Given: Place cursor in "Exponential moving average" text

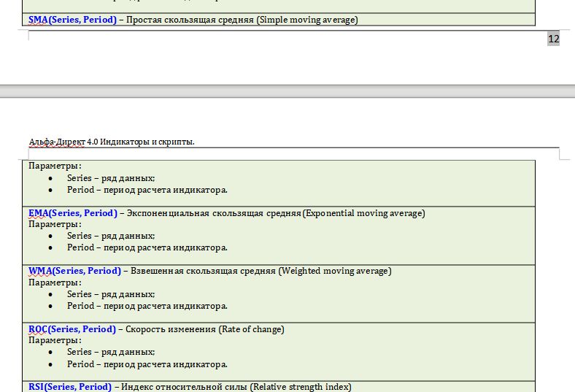Looking at the screenshot, I should click(364, 213).
